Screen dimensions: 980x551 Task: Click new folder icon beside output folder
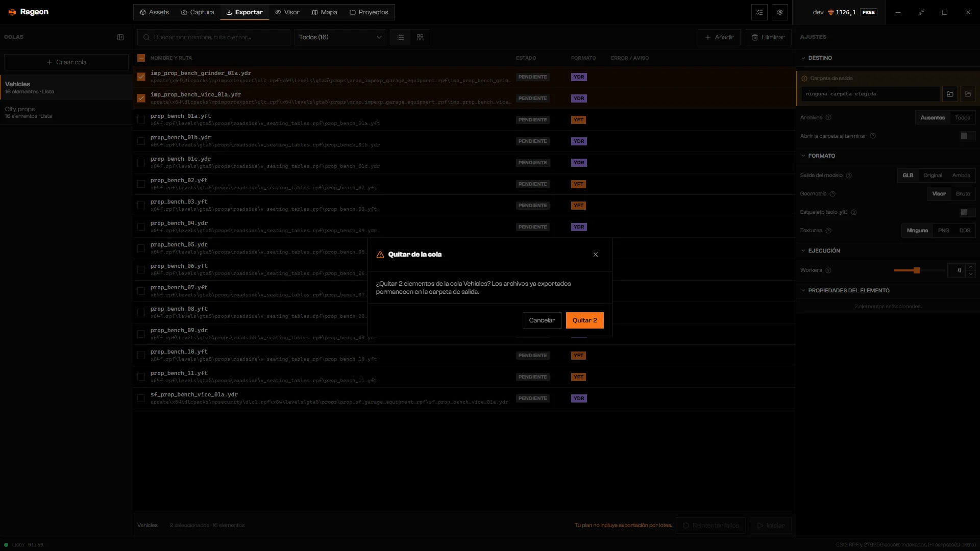point(950,94)
